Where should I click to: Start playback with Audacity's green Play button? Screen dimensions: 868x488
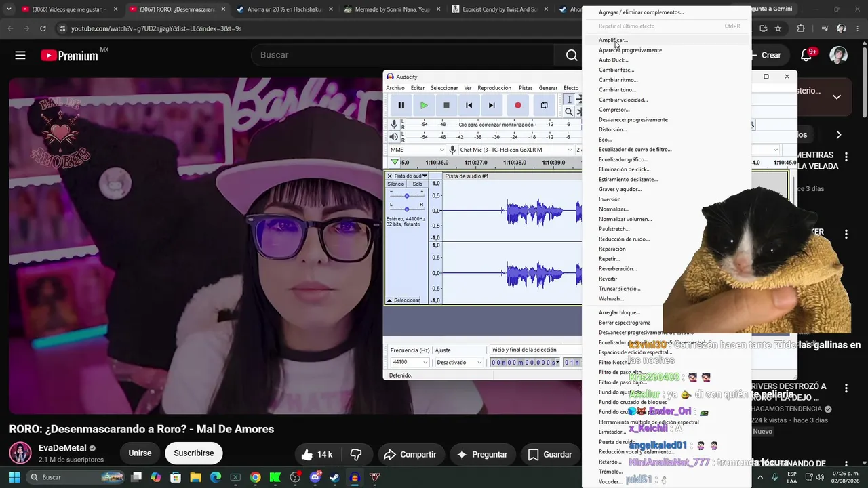pyautogui.click(x=424, y=105)
